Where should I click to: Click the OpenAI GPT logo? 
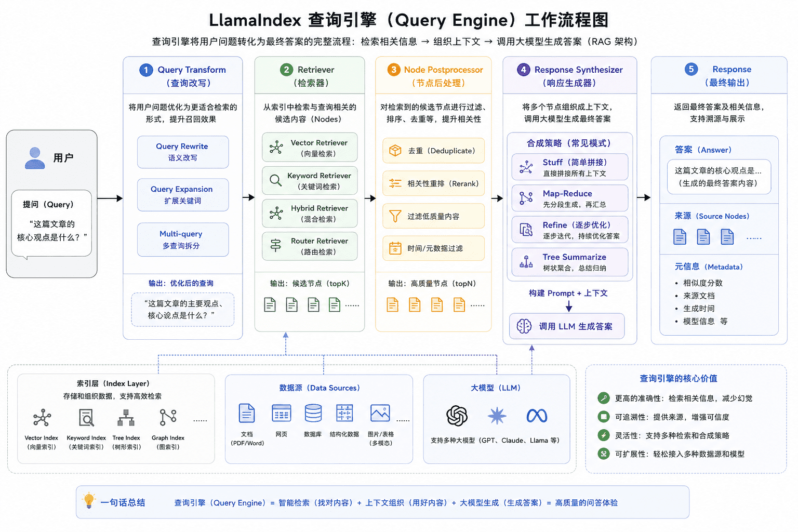[x=457, y=416]
